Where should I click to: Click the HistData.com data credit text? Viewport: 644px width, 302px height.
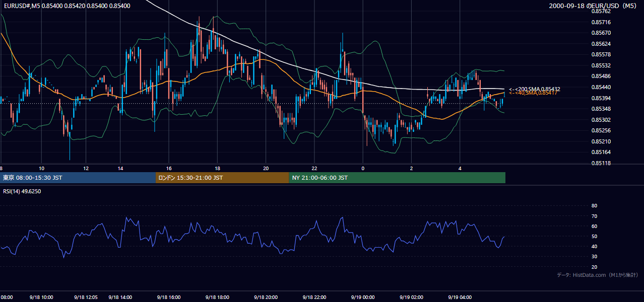click(x=597, y=275)
